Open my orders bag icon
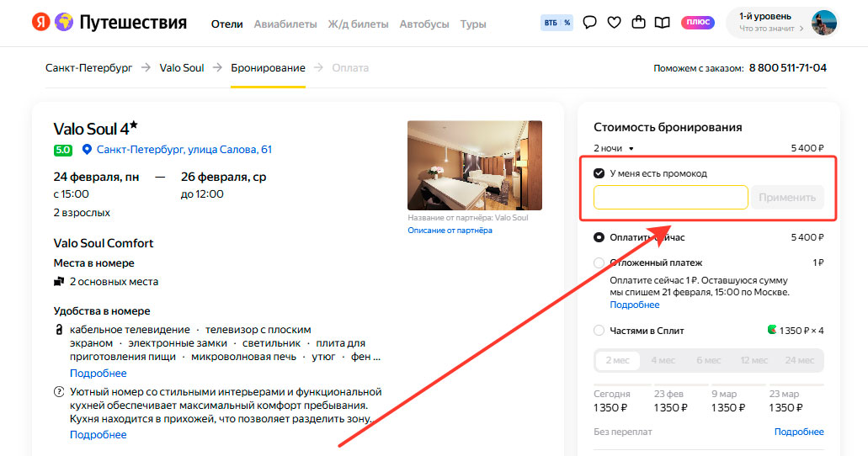Image resolution: width=868 pixels, height=456 pixels. pyautogui.click(x=638, y=22)
